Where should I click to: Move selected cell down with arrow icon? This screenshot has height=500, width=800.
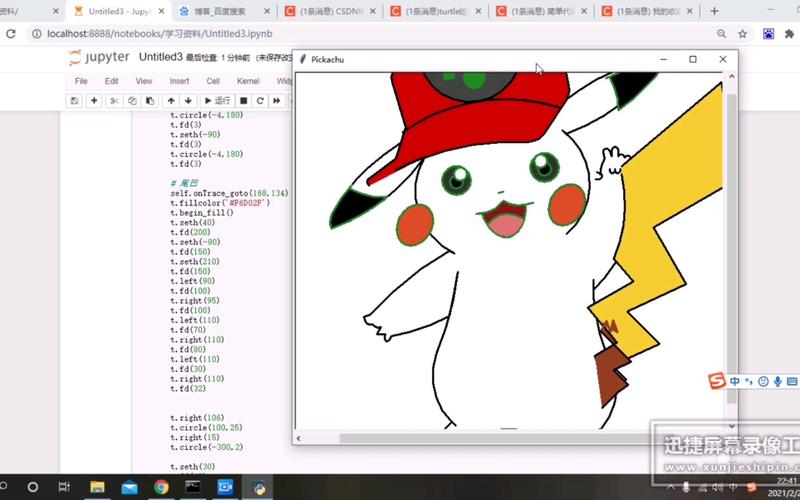(x=188, y=101)
